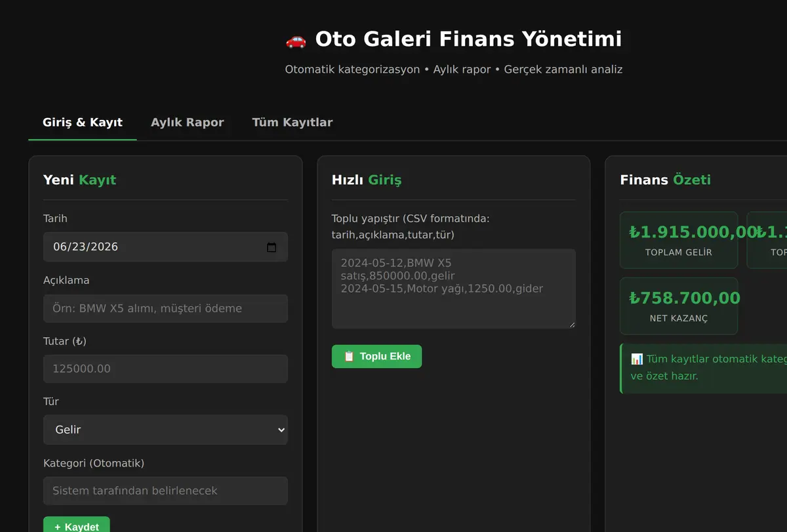This screenshot has height=532, width=787.
Task: Click the green info message about Tüm kayıtlar
Action: tap(704, 368)
